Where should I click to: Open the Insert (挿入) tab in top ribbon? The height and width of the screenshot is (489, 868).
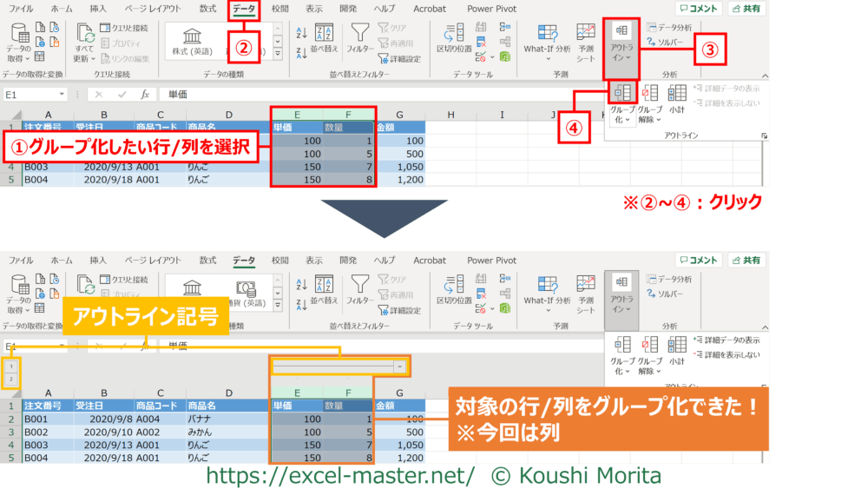pos(99,9)
